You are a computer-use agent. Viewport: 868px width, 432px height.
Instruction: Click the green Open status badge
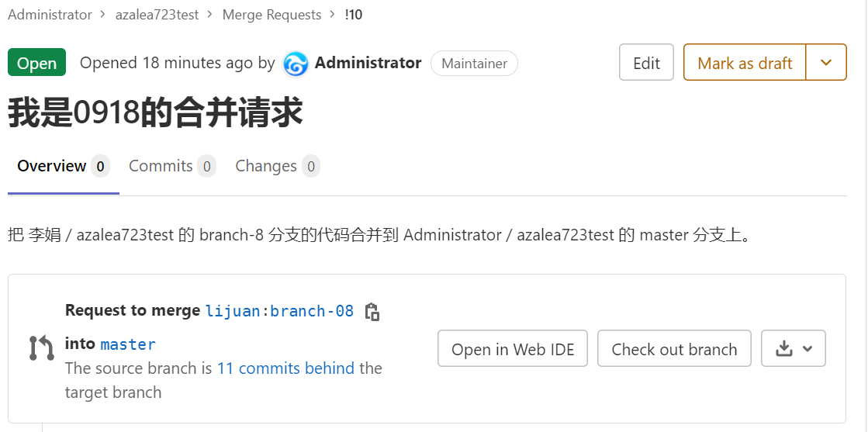coord(36,63)
